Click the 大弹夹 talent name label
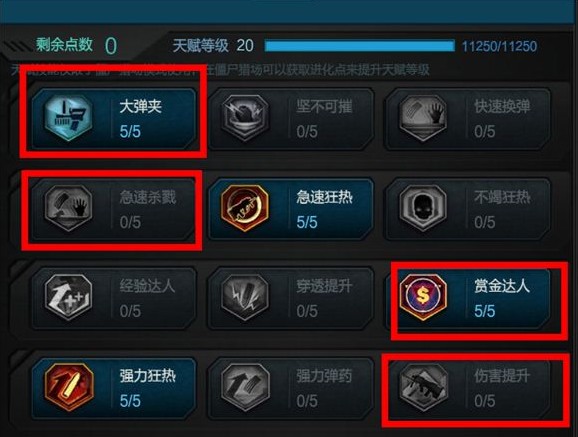This screenshot has width=578, height=437. [140, 107]
